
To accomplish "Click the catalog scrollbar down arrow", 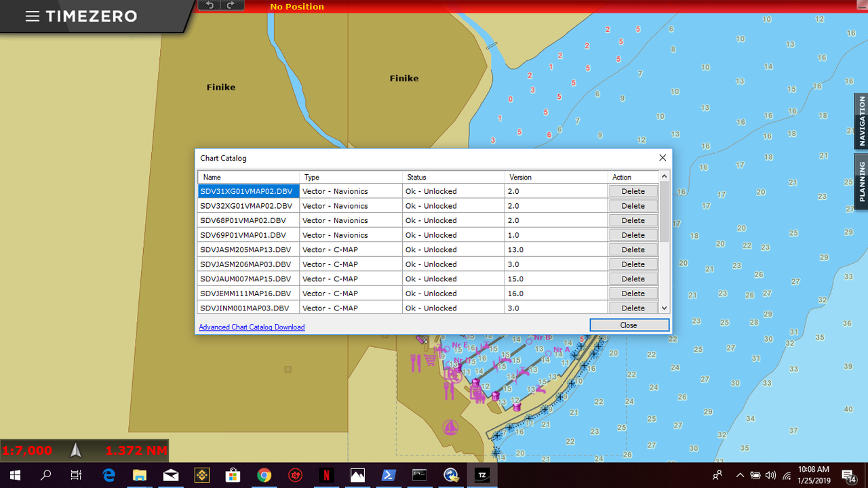I will (x=665, y=308).
